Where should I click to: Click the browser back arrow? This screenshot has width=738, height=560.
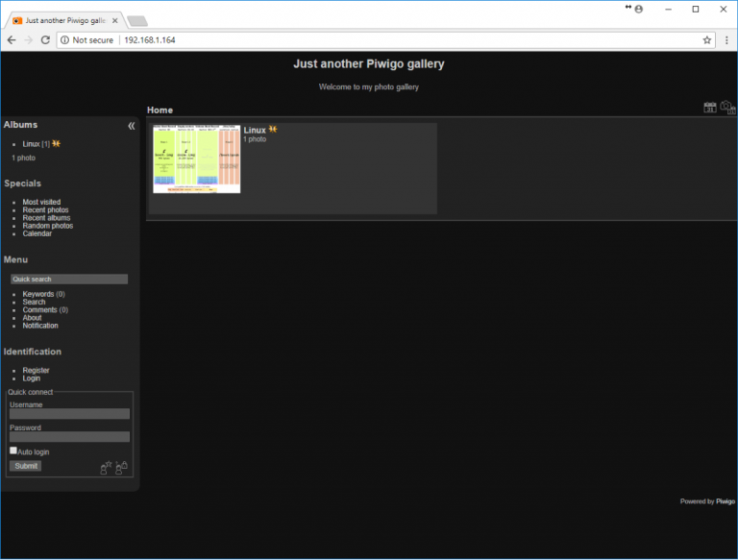point(11,40)
